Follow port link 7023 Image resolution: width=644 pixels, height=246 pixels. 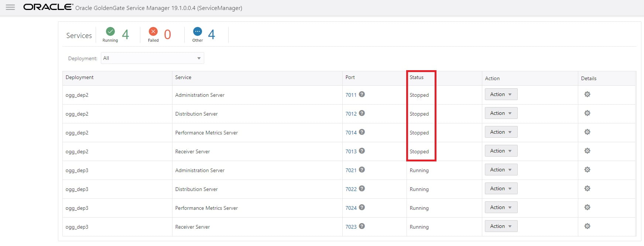[x=351, y=227]
